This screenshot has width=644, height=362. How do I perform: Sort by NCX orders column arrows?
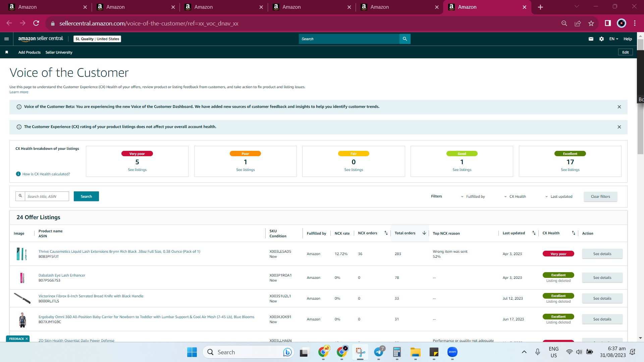[x=386, y=233]
